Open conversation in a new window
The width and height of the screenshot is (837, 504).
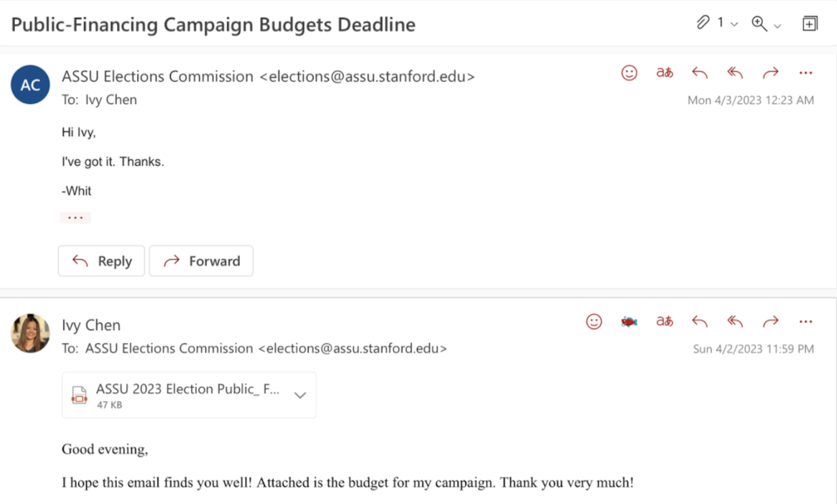click(809, 23)
